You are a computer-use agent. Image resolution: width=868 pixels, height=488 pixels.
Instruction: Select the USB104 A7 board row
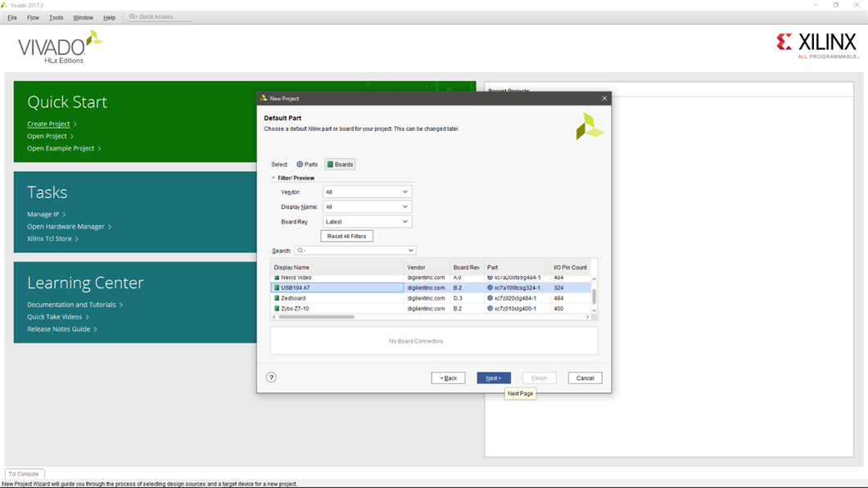(x=337, y=288)
